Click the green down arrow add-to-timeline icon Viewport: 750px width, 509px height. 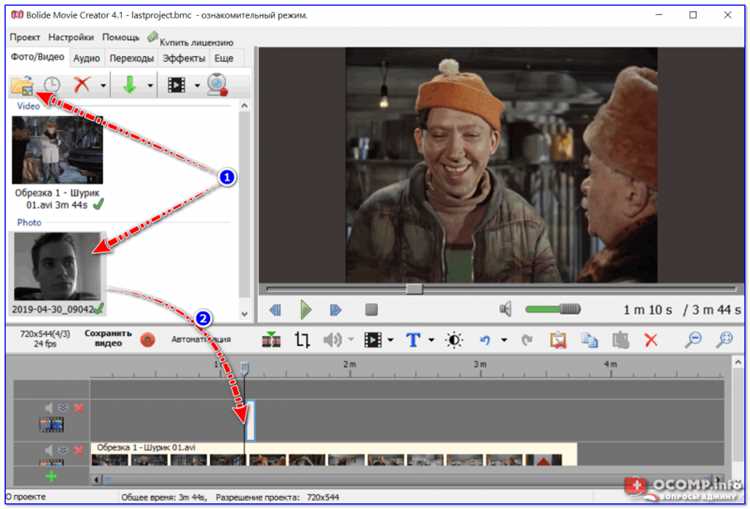pyautogui.click(x=130, y=85)
